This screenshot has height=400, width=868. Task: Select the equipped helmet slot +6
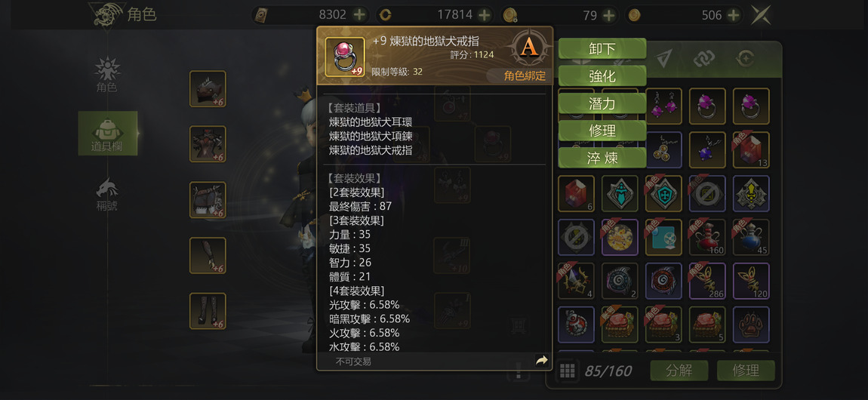pyautogui.click(x=208, y=88)
